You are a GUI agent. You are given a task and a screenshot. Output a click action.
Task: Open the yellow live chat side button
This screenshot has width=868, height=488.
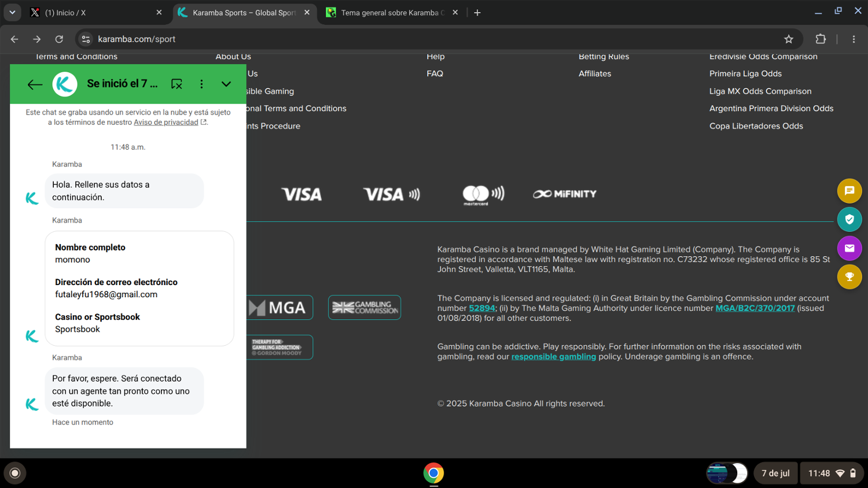(849, 191)
